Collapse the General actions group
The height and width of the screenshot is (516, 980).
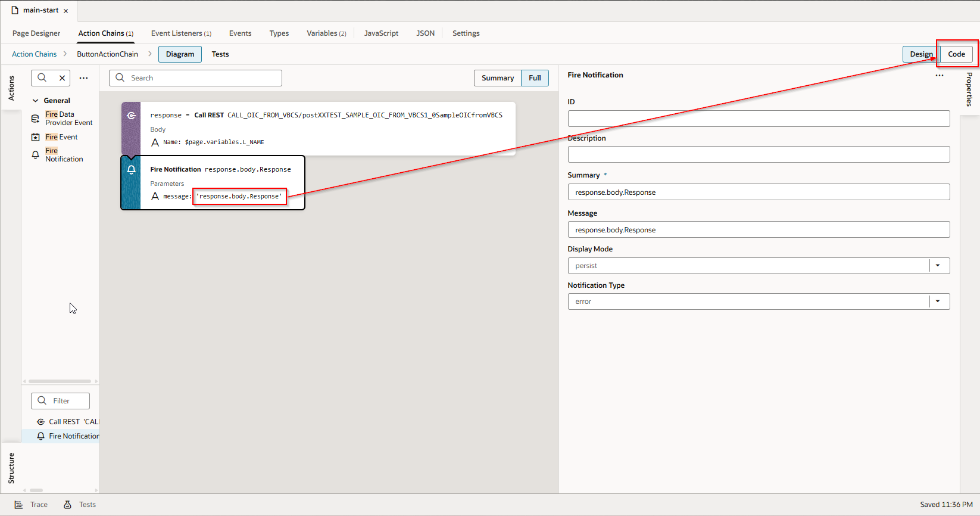point(36,101)
